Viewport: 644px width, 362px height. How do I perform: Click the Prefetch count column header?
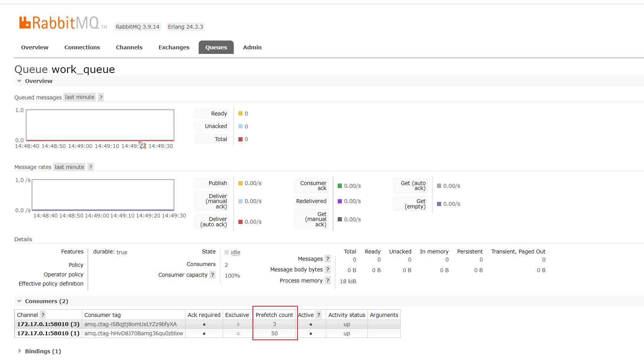coord(274,315)
